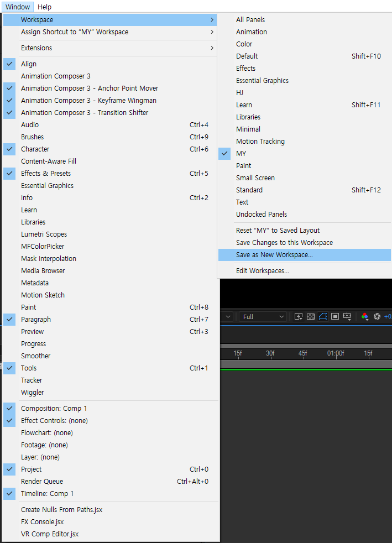Run VR Comp Editor.jsx script
The width and height of the screenshot is (392, 543).
click(110, 534)
